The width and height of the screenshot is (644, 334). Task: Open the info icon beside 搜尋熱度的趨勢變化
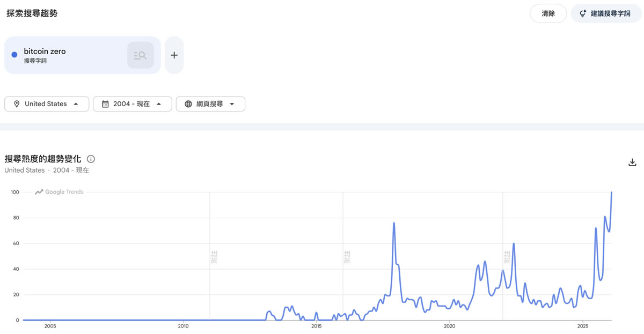pos(91,159)
